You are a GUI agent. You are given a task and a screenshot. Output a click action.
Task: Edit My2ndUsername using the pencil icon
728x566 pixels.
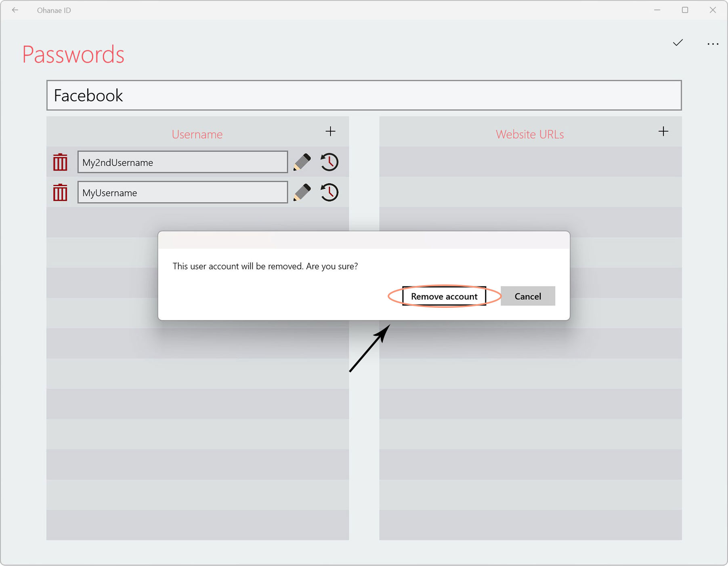click(302, 162)
